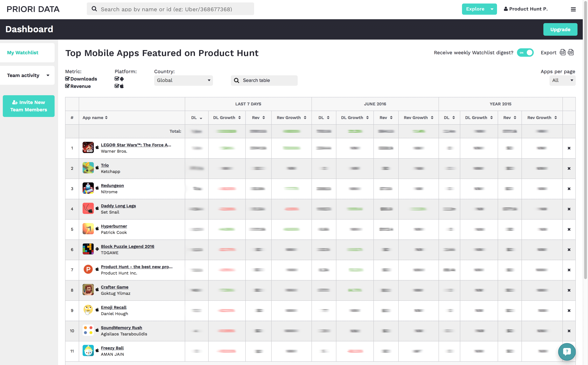Uncheck the Downloads metric checkbox
Image resolution: width=588 pixels, height=365 pixels.
coord(67,79)
